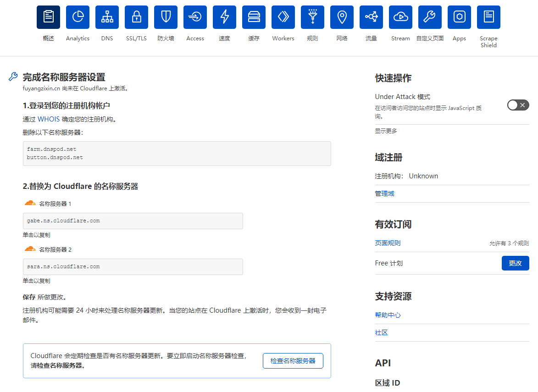Open the 页面规则 link
Screen dimensions: 538x392
tap(388, 243)
